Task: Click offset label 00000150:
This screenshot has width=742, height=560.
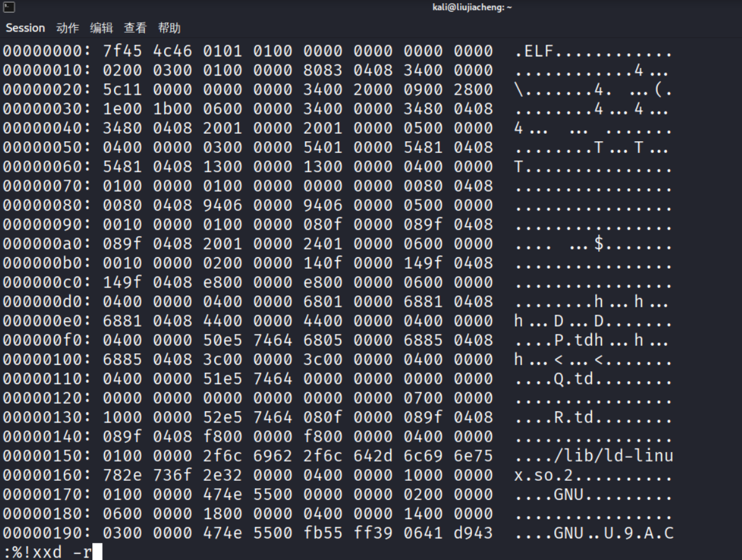Action: 47,457
